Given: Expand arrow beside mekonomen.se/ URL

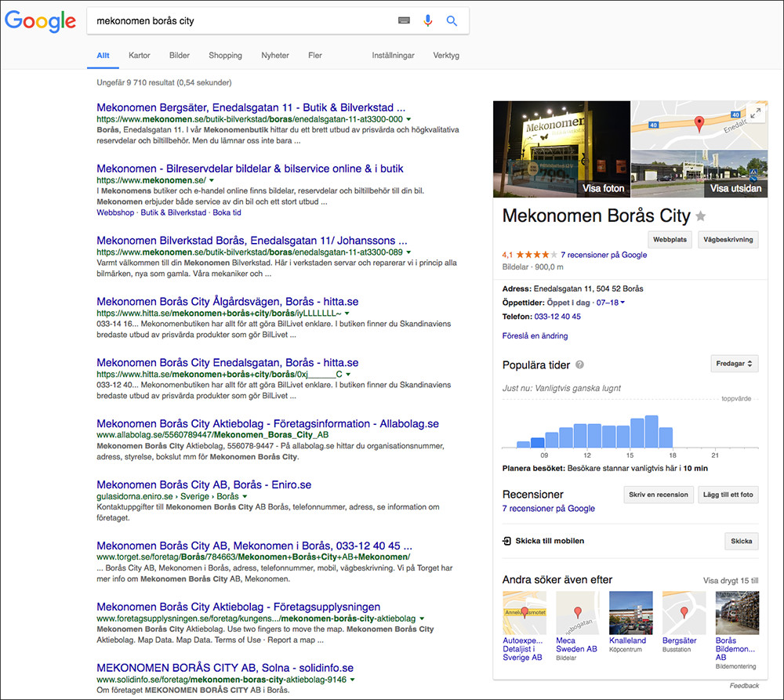Looking at the screenshot, I should coord(212,180).
